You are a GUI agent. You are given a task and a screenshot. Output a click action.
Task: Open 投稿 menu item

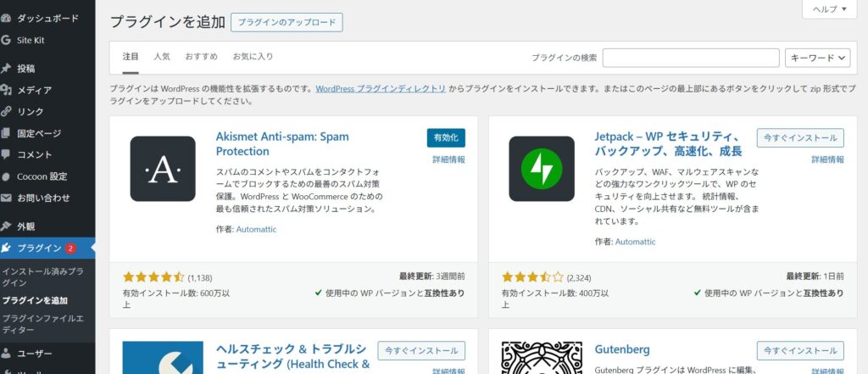pyautogui.click(x=47, y=68)
